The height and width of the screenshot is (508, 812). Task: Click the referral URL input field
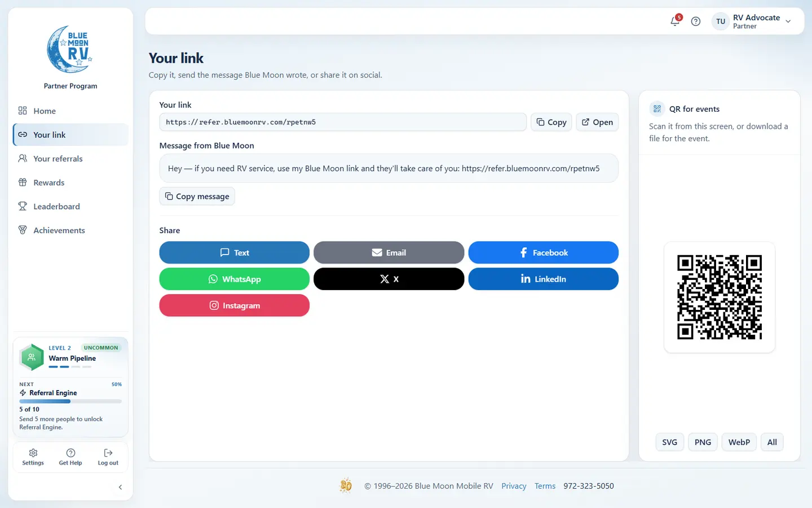pos(343,122)
